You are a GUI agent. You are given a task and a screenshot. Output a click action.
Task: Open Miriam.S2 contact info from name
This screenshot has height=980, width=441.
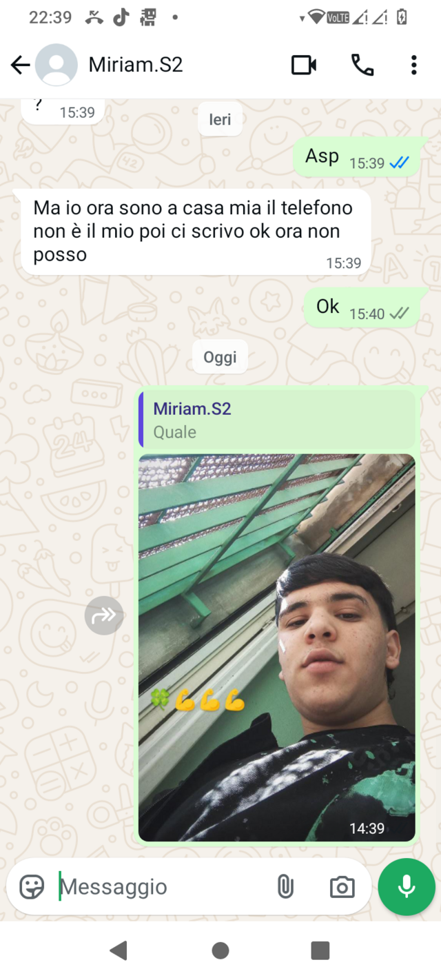click(136, 65)
